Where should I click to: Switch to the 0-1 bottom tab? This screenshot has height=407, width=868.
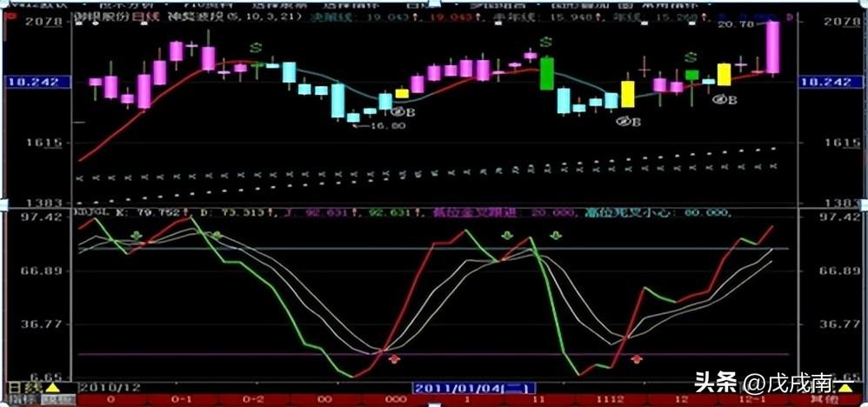click(x=181, y=400)
